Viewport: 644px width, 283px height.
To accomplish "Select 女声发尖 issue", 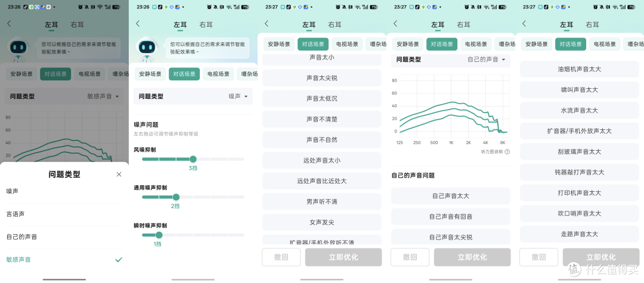I will 322,222.
